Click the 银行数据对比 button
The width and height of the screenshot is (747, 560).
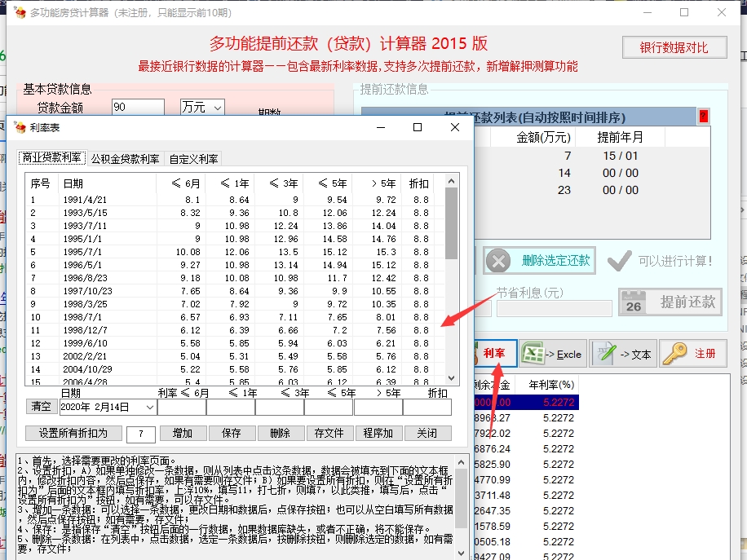click(x=674, y=47)
